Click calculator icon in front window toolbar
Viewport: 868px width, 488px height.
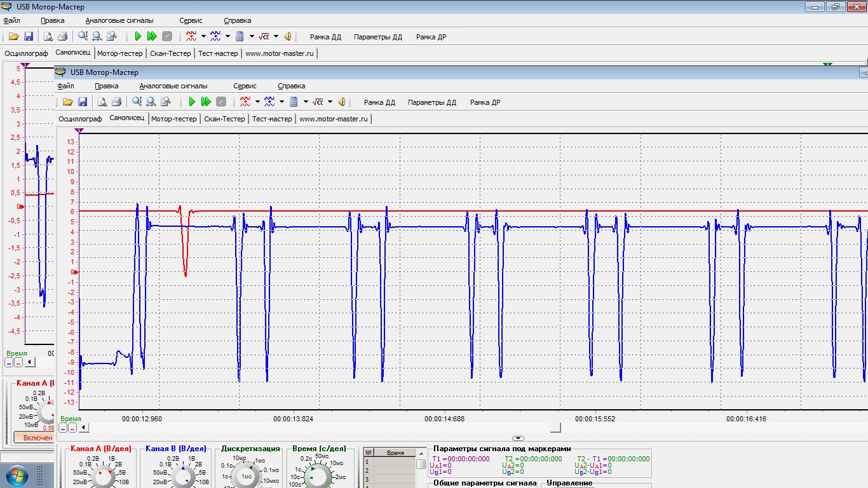tap(294, 102)
